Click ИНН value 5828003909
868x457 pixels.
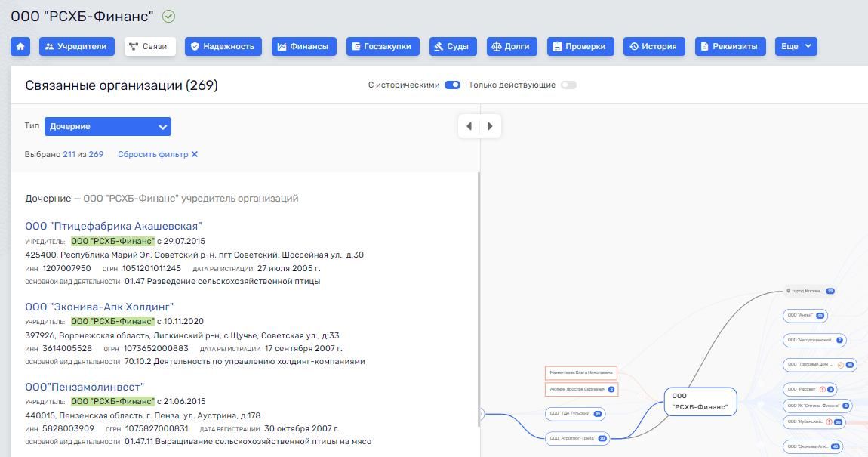(x=68, y=428)
